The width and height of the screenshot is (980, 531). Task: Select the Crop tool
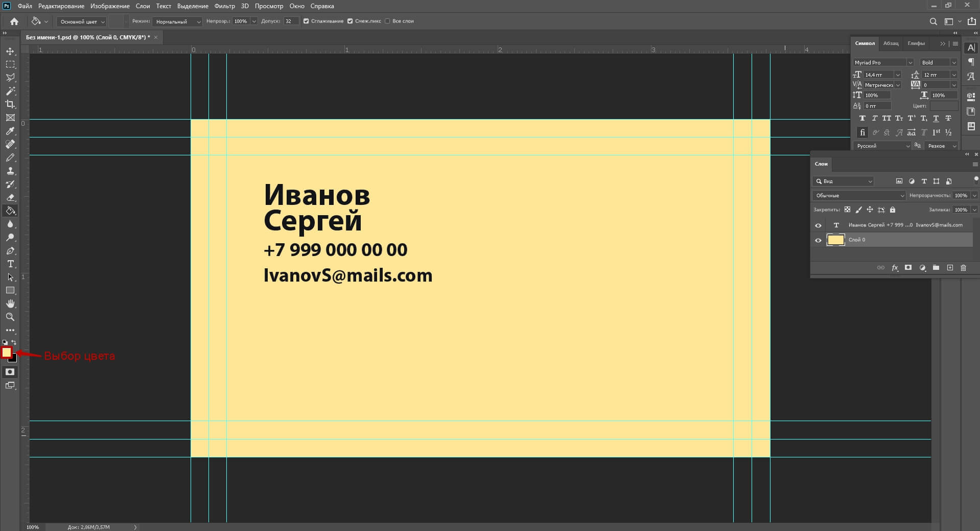click(x=10, y=104)
